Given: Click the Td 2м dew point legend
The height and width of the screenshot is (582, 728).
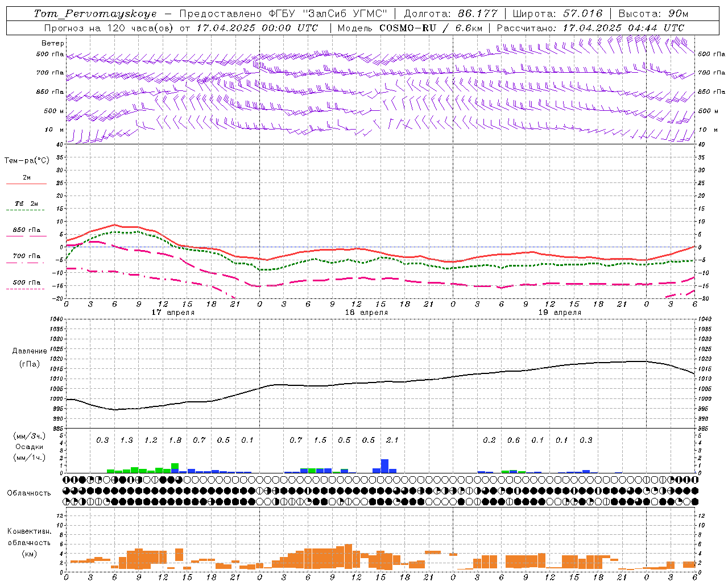Looking at the screenshot, I should click(26, 204).
